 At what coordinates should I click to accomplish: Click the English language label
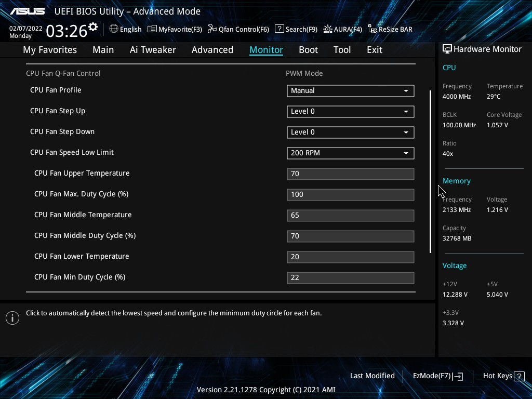pyautogui.click(x=130, y=29)
